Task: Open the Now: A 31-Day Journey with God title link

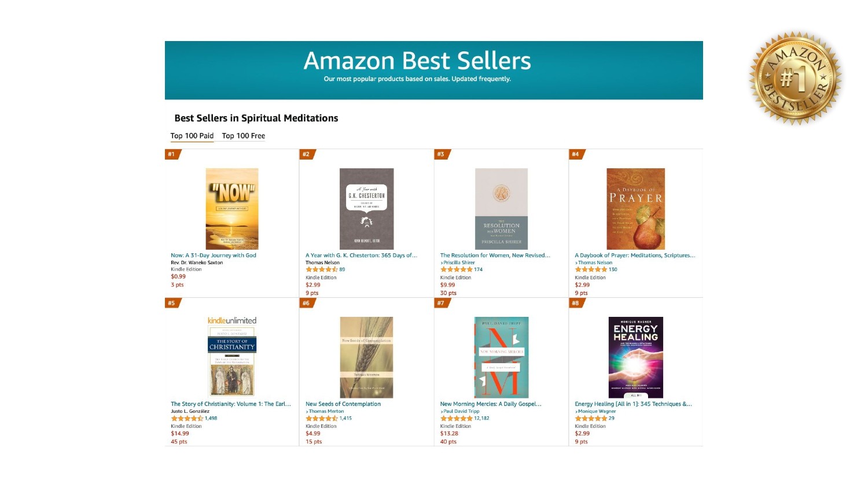Action: click(x=214, y=255)
